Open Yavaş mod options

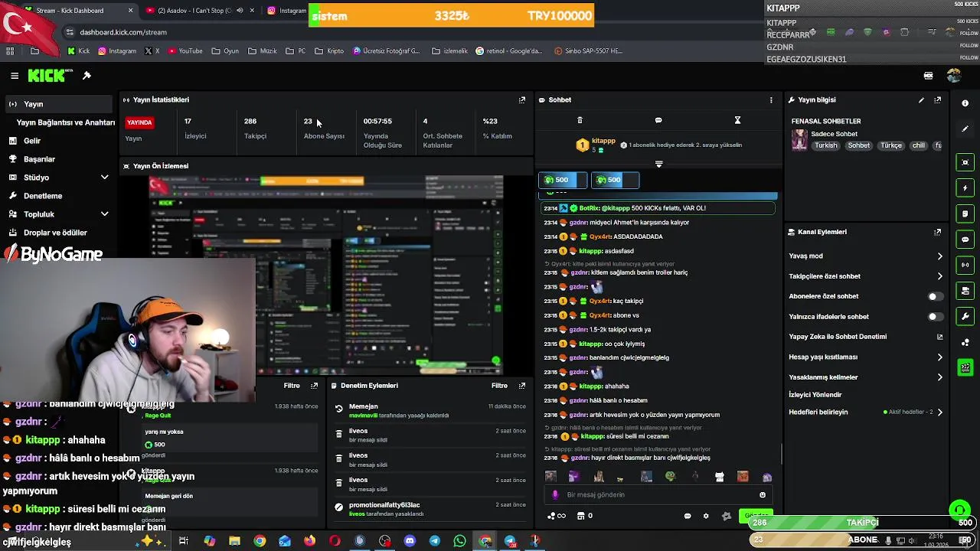865,256
